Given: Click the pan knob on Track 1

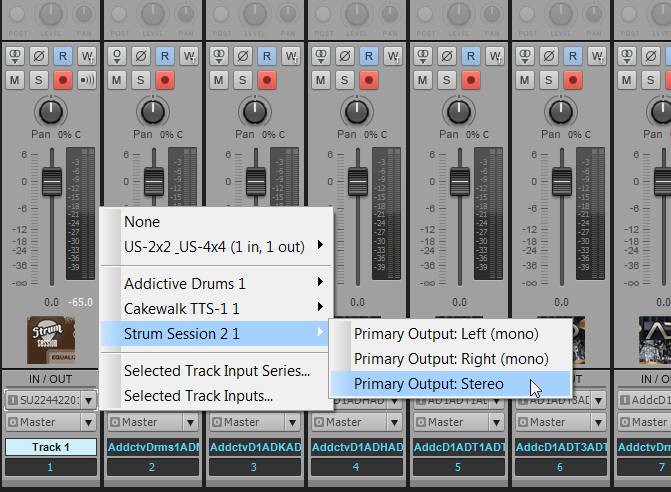Looking at the screenshot, I should pos(51,112).
